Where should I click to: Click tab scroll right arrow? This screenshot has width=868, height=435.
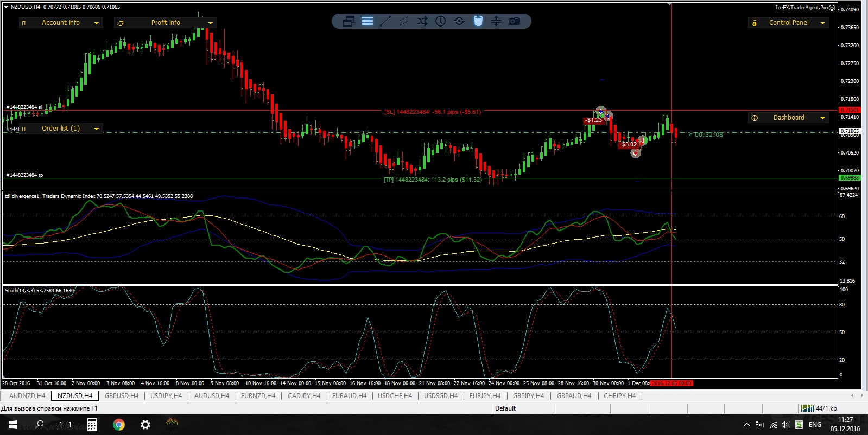[862, 395]
